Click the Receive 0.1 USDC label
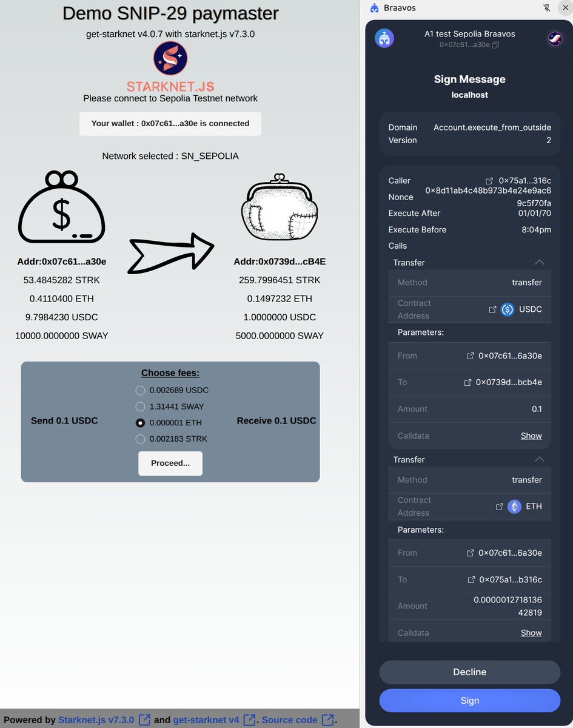The image size is (573, 728). click(x=276, y=421)
